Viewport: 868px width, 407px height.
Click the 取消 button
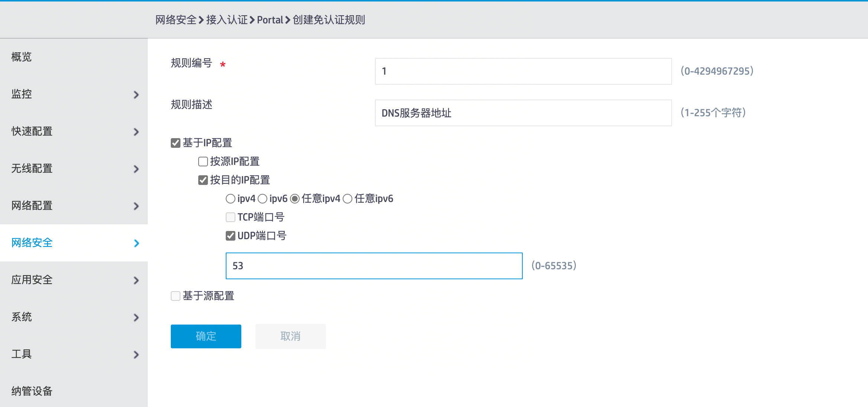[x=291, y=336]
